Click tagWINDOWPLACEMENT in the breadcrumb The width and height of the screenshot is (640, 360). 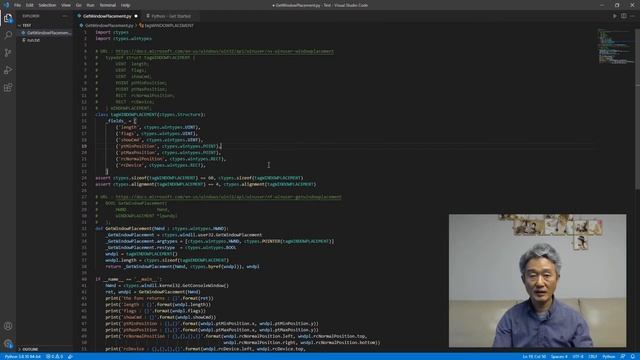(169, 25)
